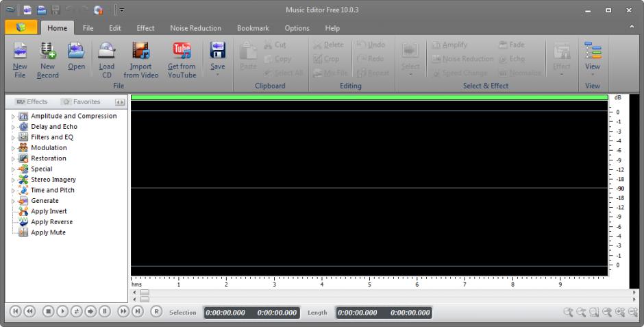This screenshot has height=327, width=644.
Task: Expand Amplitude and Compression category
Action: coord(13,117)
